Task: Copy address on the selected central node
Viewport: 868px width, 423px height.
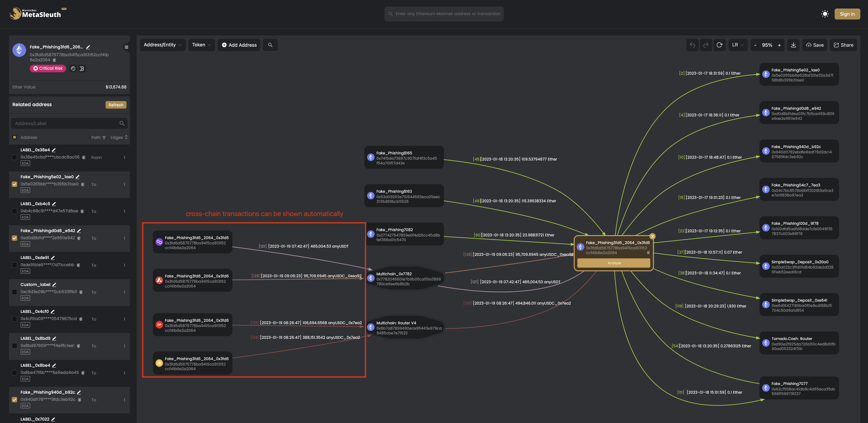Action: click(648, 253)
